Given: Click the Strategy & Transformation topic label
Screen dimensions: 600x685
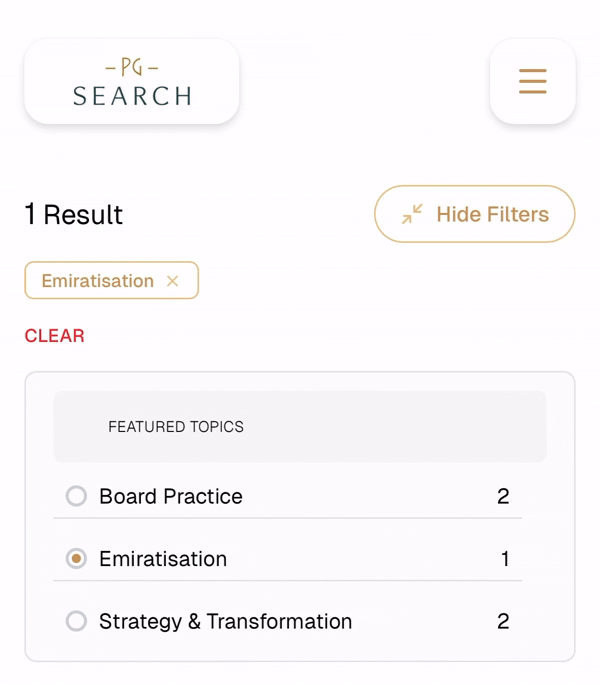Looking at the screenshot, I should [x=225, y=621].
